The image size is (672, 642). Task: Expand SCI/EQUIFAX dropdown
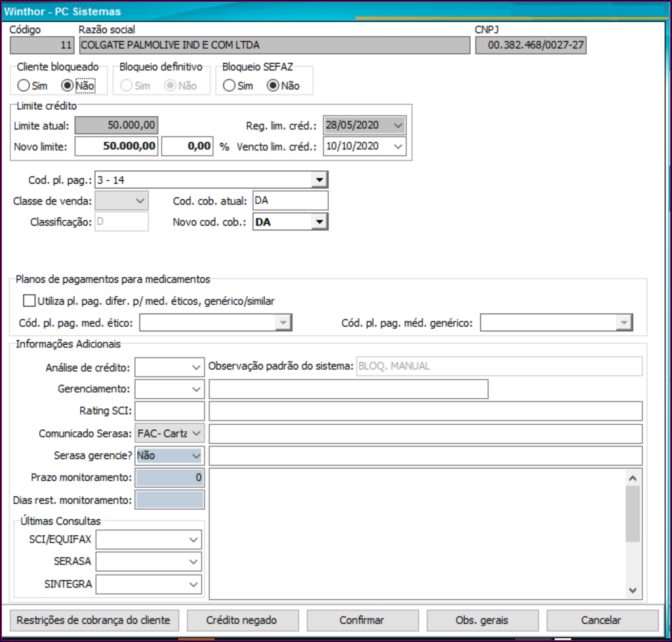point(194,540)
